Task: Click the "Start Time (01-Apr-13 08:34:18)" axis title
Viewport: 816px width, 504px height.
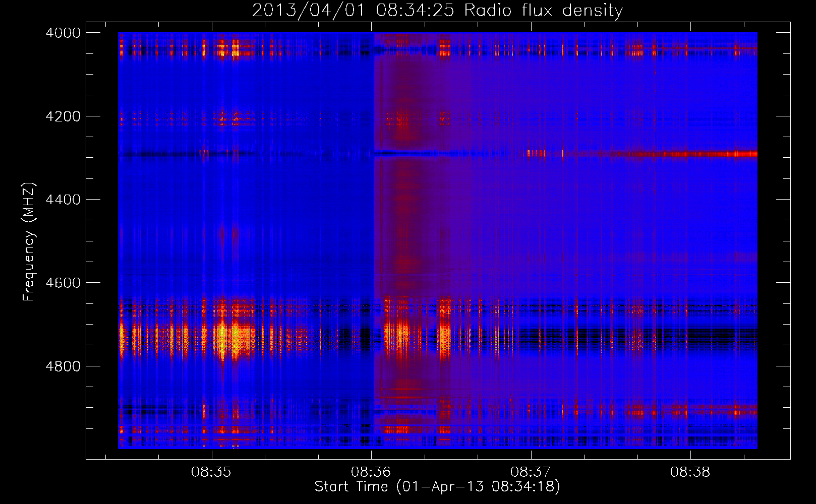Action: (x=437, y=487)
